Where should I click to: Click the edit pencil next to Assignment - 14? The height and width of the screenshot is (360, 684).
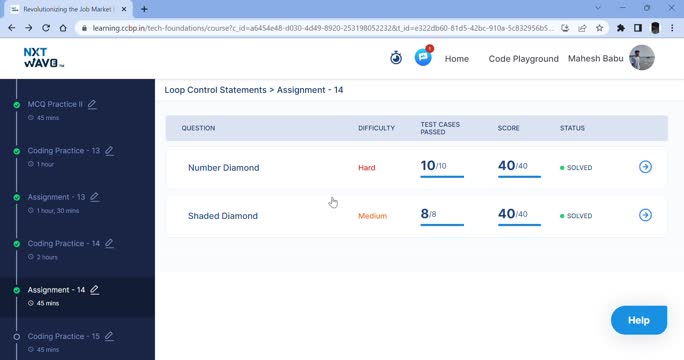pyautogui.click(x=95, y=290)
